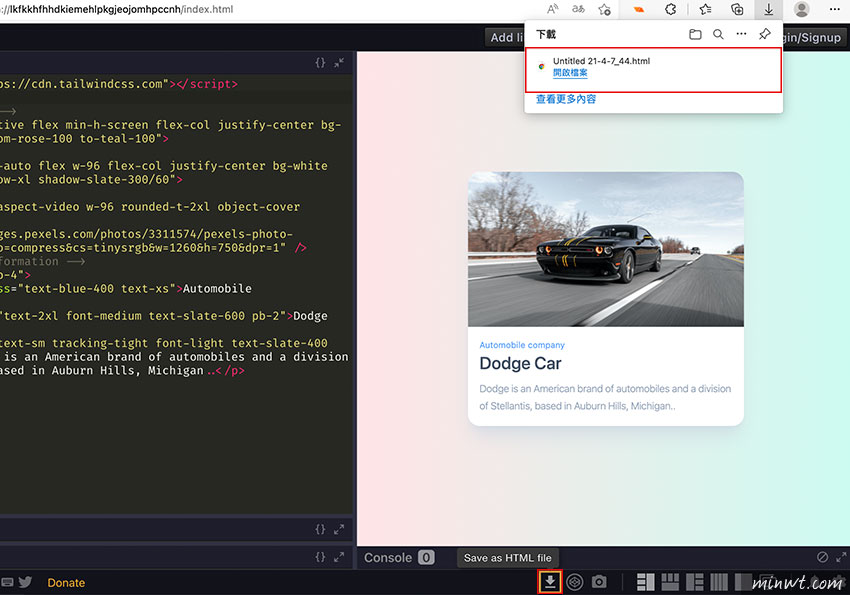Open the read aloud icon in address bar
Image resolution: width=850 pixels, height=595 pixels.
(552, 9)
